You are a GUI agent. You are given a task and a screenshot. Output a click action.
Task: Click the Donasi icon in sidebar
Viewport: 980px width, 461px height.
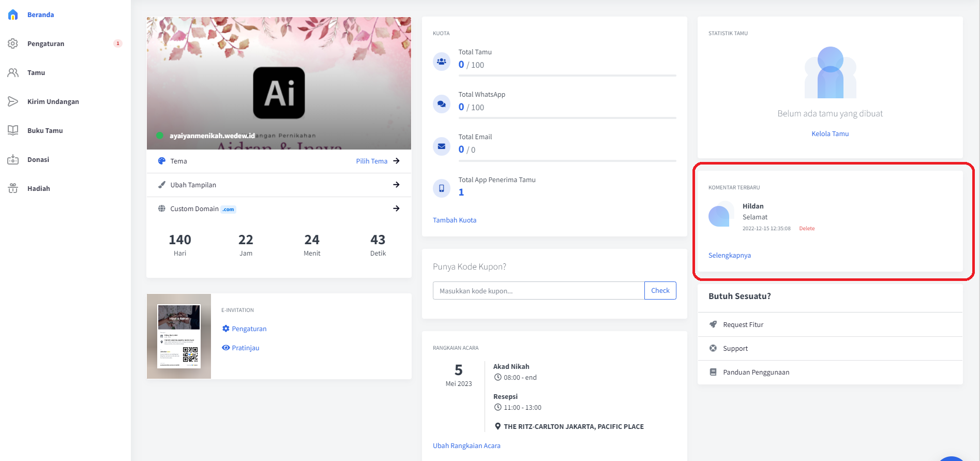13,159
